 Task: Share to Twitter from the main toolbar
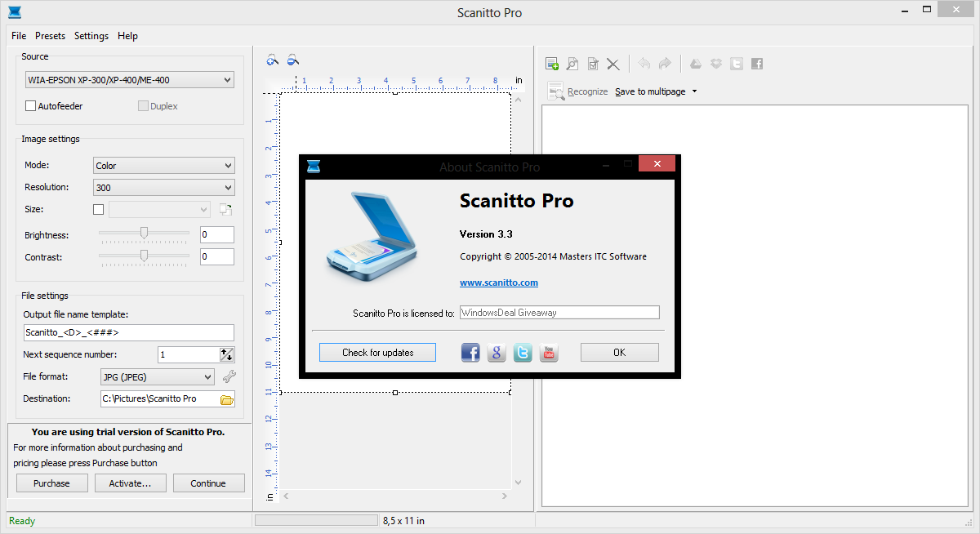pos(737,64)
